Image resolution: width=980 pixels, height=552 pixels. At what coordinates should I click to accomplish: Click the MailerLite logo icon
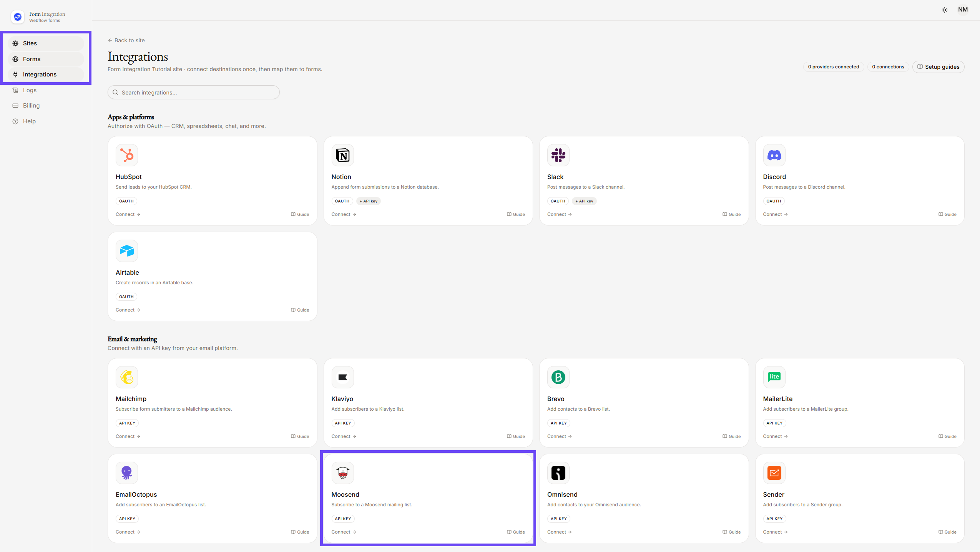[774, 377]
